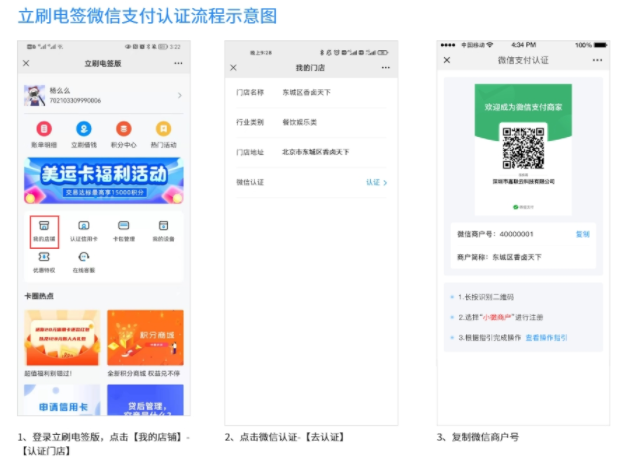Open more options on 微信支付认证 page

(x=597, y=60)
